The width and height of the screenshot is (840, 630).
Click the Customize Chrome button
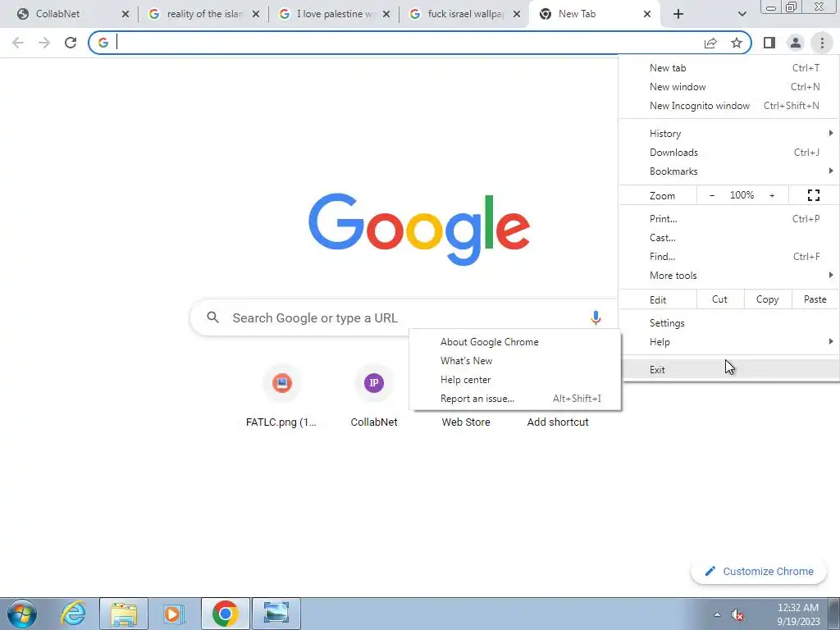[759, 572]
